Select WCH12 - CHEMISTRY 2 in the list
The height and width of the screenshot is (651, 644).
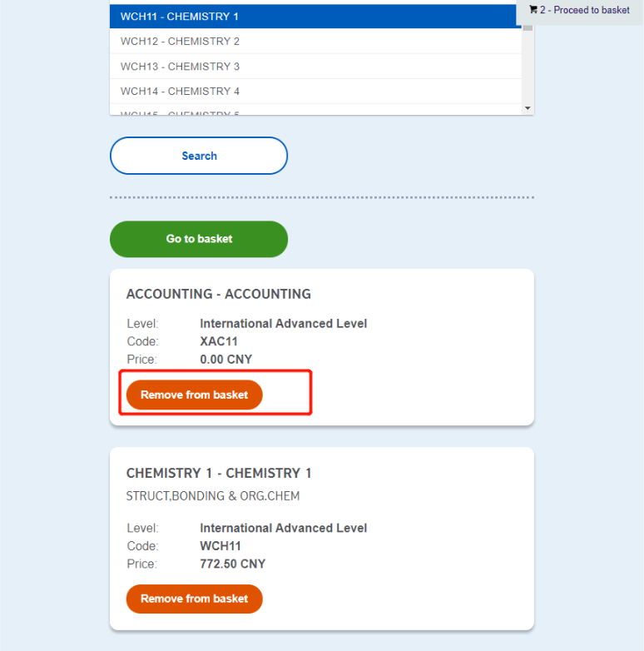coord(315,41)
